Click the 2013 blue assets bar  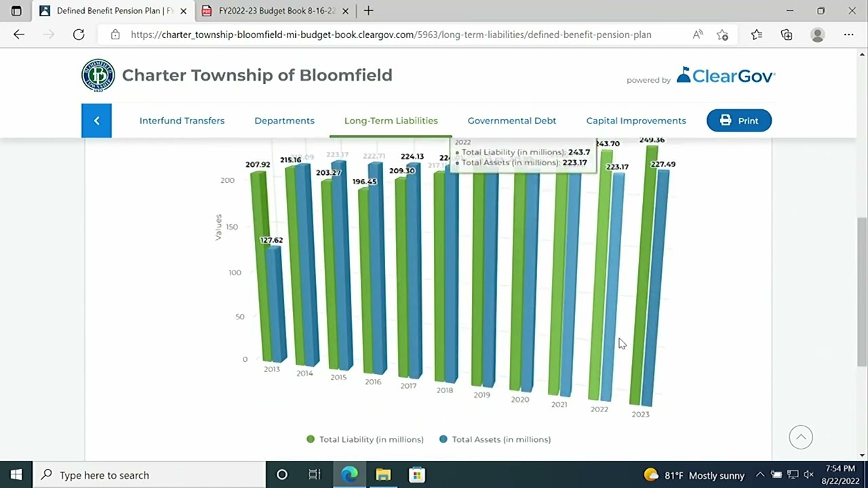pos(276,303)
